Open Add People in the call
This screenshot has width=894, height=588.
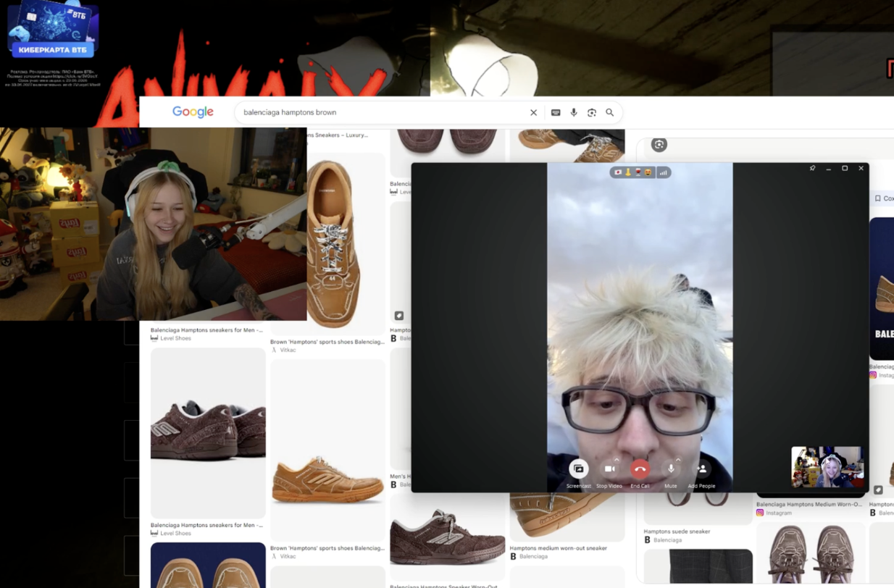click(701, 469)
